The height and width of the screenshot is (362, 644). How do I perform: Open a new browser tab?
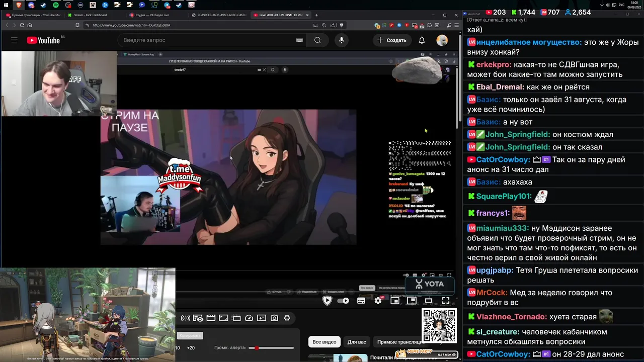coord(316,15)
